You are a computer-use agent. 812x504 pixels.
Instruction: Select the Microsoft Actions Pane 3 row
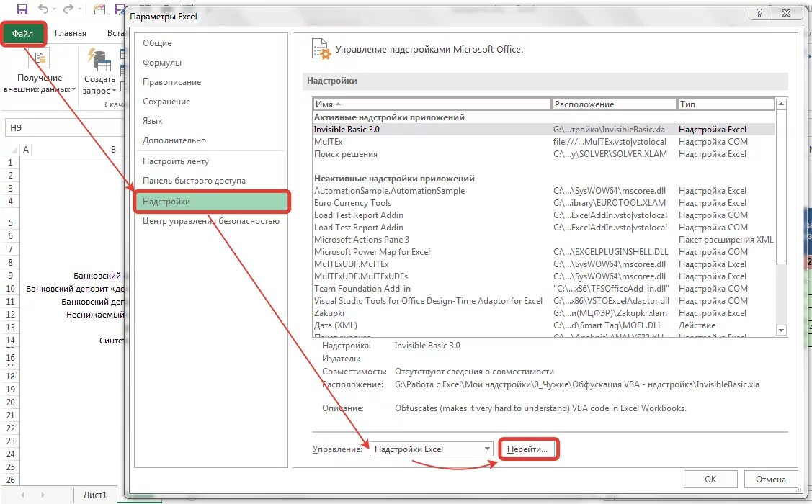(x=544, y=240)
